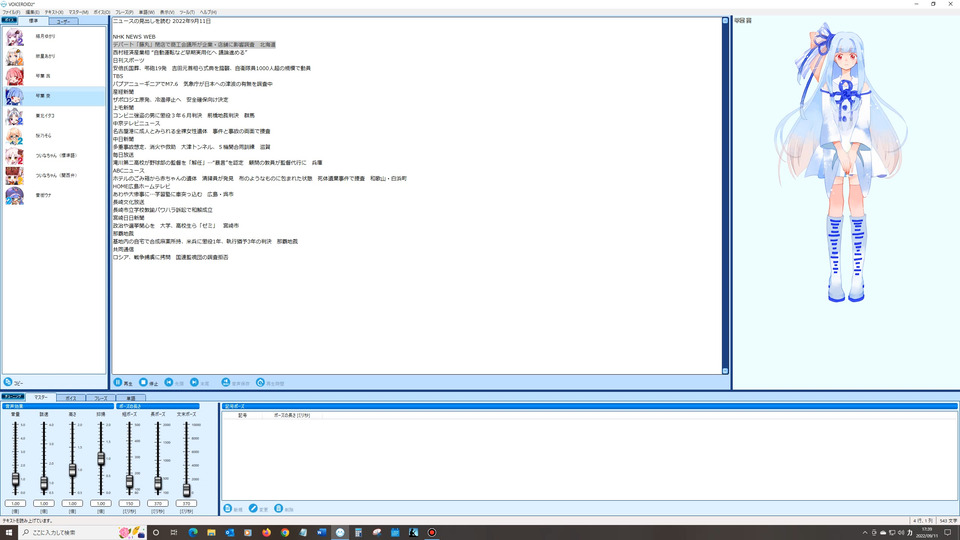The width and height of the screenshot is (960, 540).
Task: Select the ついなちゃん（関西弁）voice avatar
Action: (15, 176)
